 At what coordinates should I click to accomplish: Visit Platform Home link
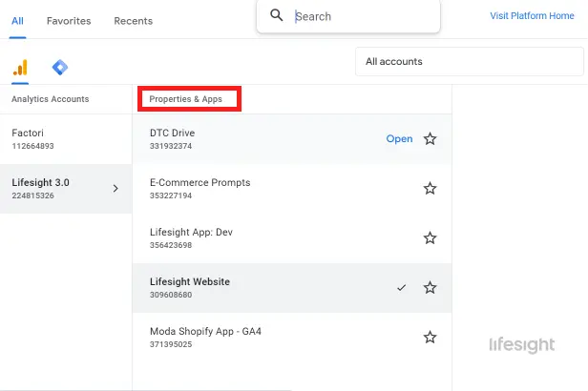(532, 15)
